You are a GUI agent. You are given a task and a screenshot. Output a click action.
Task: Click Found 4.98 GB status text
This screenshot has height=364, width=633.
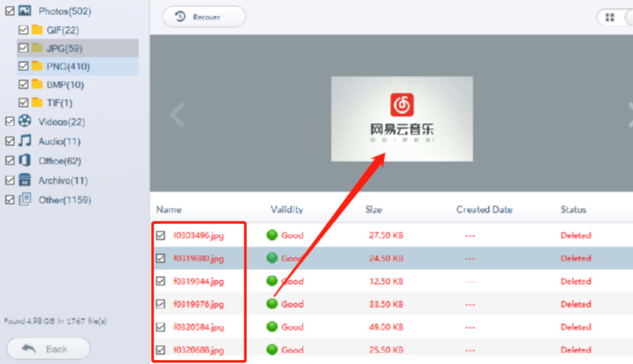(55, 321)
